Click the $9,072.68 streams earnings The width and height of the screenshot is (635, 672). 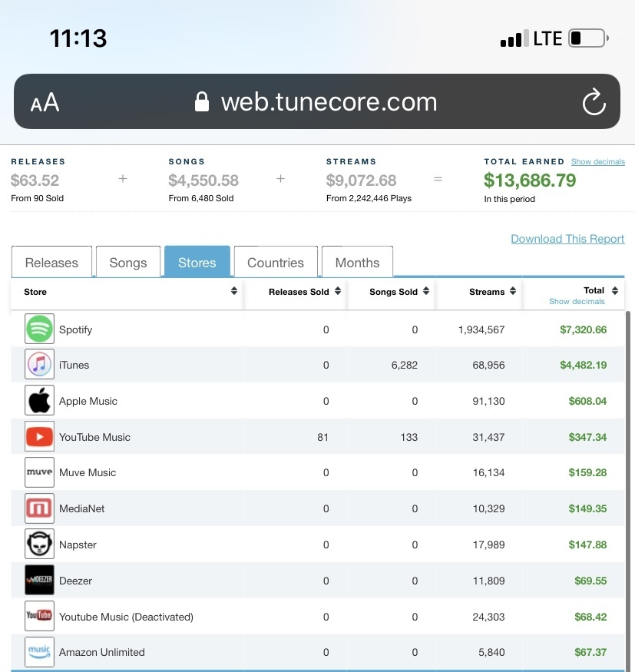coord(361,180)
